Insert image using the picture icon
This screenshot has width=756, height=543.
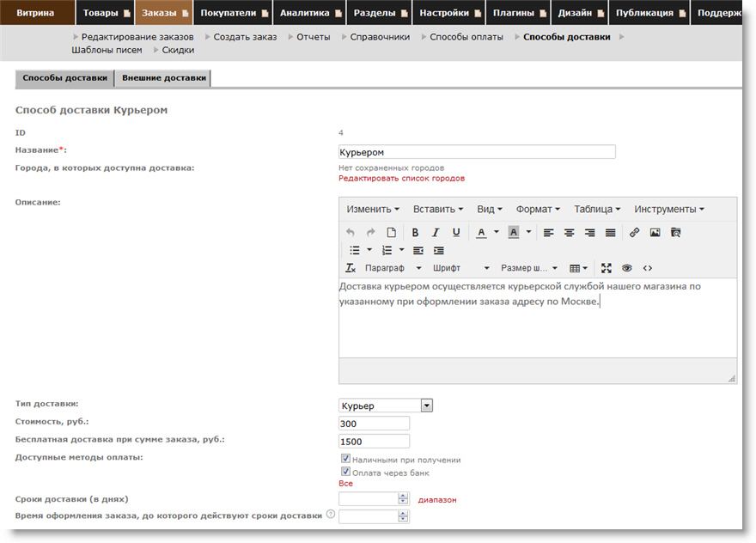coord(655,233)
